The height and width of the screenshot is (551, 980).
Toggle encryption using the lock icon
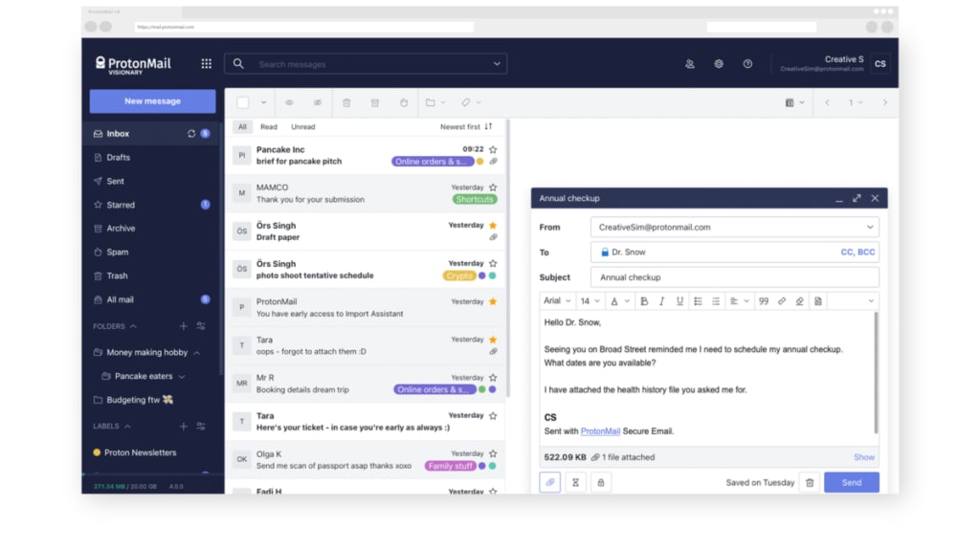tap(602, 482)
